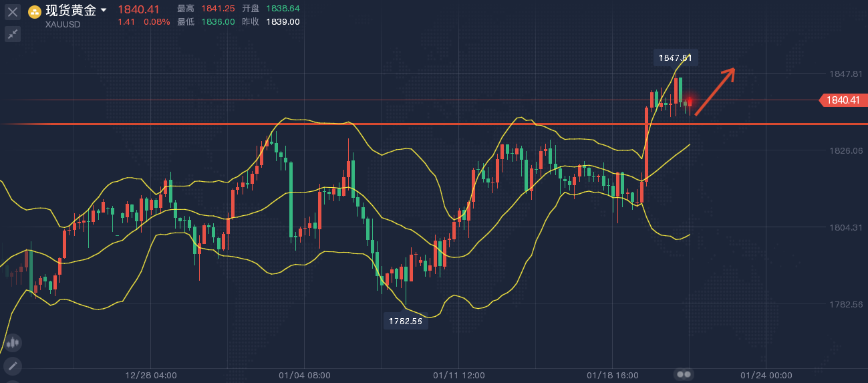Screen dimensions: 868x383
Task: Click the gold bar coin icon
Action: 34,11
